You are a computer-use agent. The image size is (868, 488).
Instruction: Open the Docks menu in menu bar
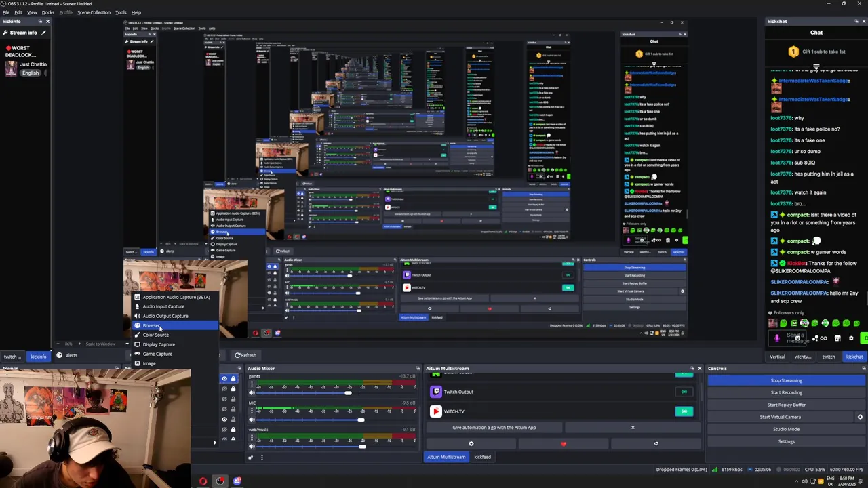(48, 12)
